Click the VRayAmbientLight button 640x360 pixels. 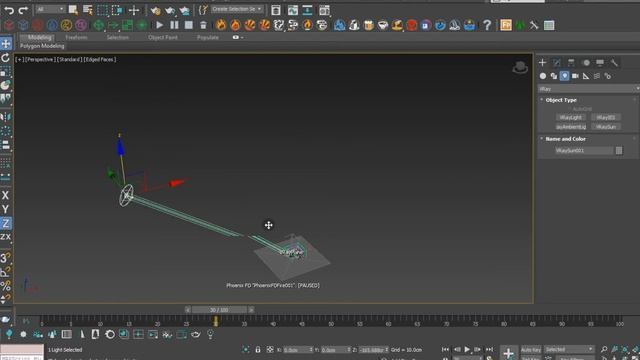pos(571,127)
